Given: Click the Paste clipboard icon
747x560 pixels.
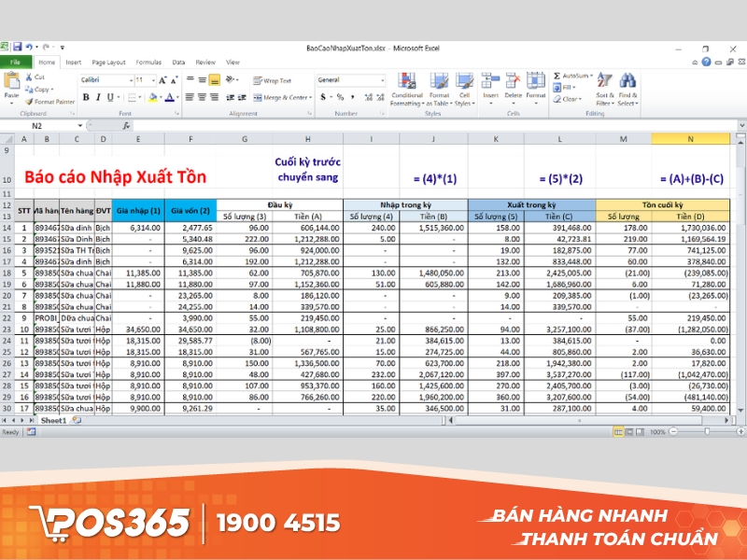Looking at the screenshot, I should (x=11, y=81).
